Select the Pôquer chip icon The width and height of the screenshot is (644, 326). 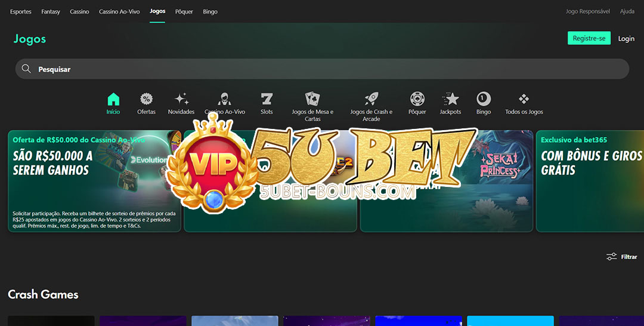(417, 99)
